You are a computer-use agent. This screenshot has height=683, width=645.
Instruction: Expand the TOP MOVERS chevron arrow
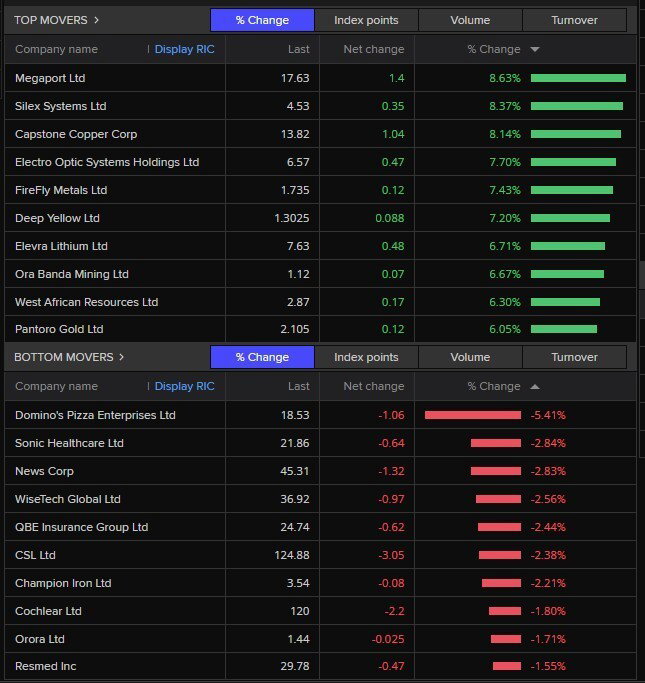click(96, 20)
